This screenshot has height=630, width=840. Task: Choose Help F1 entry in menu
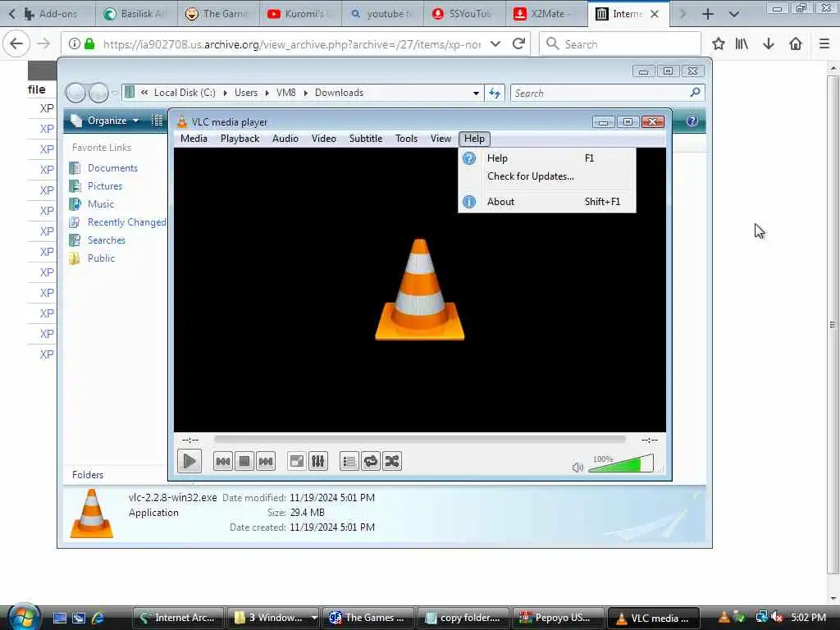547,158
